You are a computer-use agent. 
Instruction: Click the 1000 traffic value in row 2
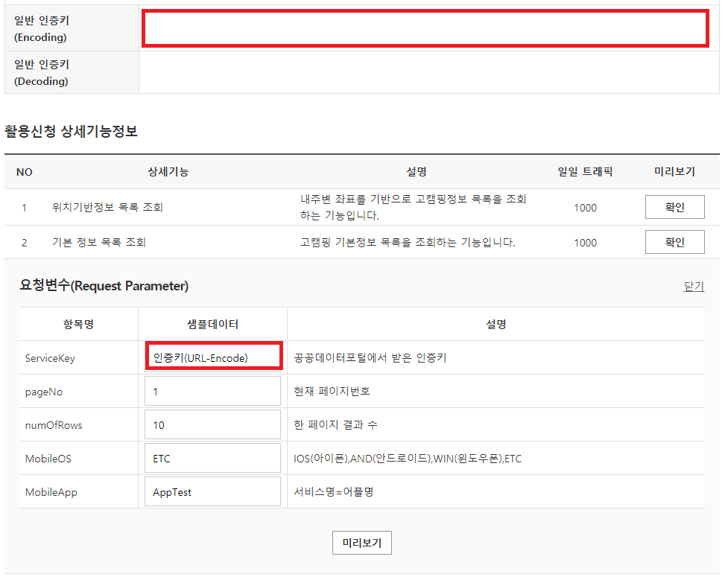coord(585,243)
